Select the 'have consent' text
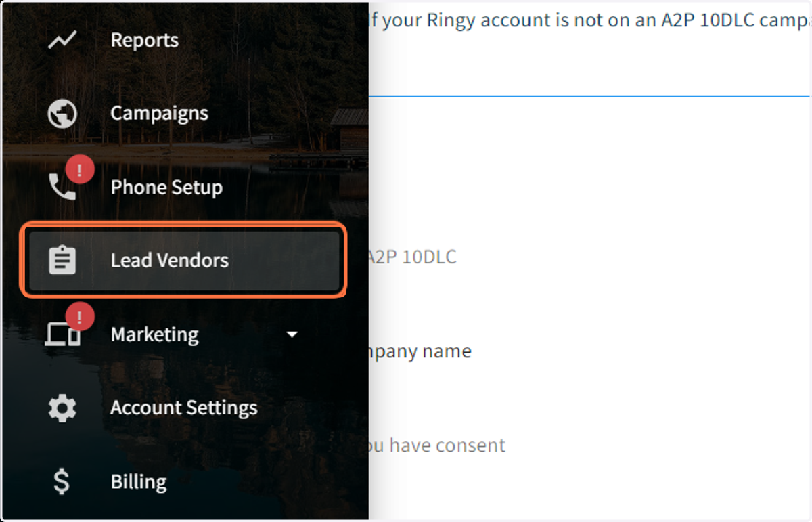Viewport: 812px width, 522px height. (x=447, y=445)
